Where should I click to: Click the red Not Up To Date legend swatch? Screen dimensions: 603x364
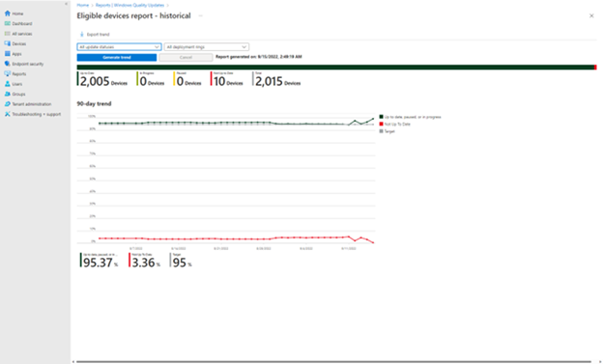coord(382,124)
